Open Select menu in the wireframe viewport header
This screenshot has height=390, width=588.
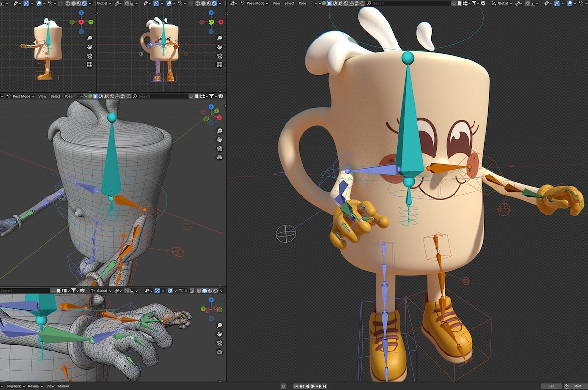click(56, 96)
